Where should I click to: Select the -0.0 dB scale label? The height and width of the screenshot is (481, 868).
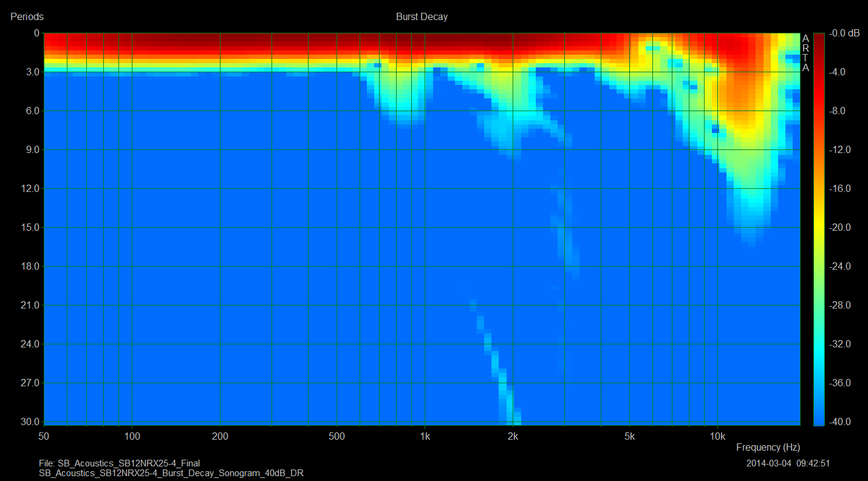[x=845, y=33]
